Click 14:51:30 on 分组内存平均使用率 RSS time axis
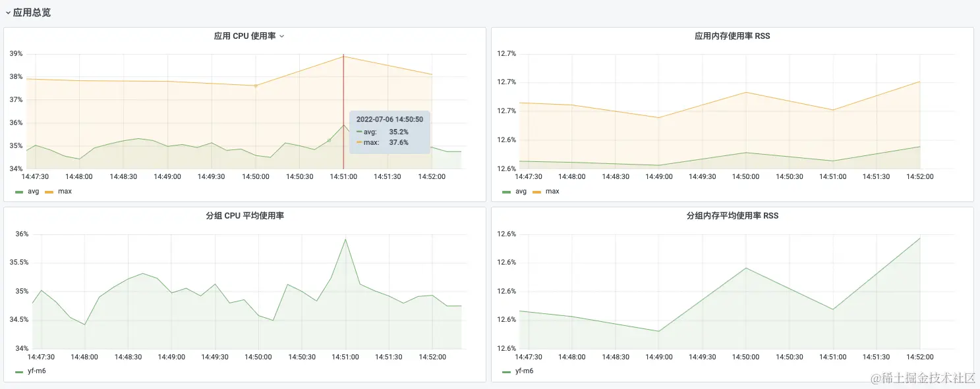Viewport: 980px width, 389px height. 876,357
